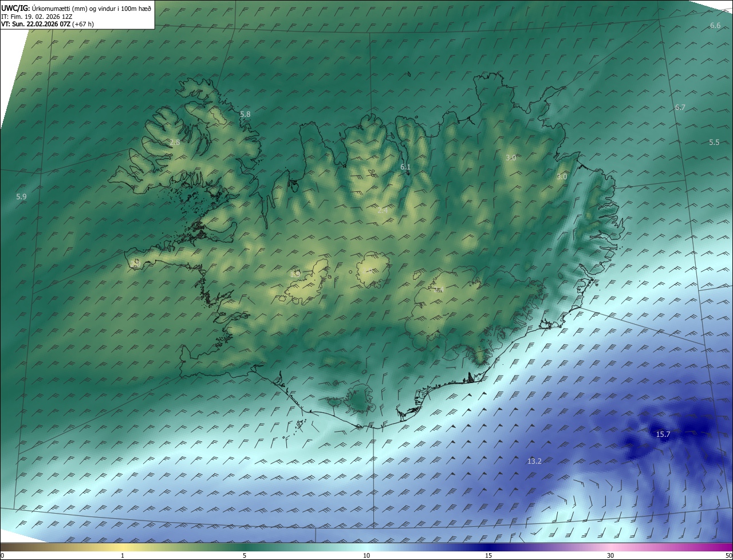The image size is (733, 560).
Task: Click the 2.4 value label inland
Action: 383,211
